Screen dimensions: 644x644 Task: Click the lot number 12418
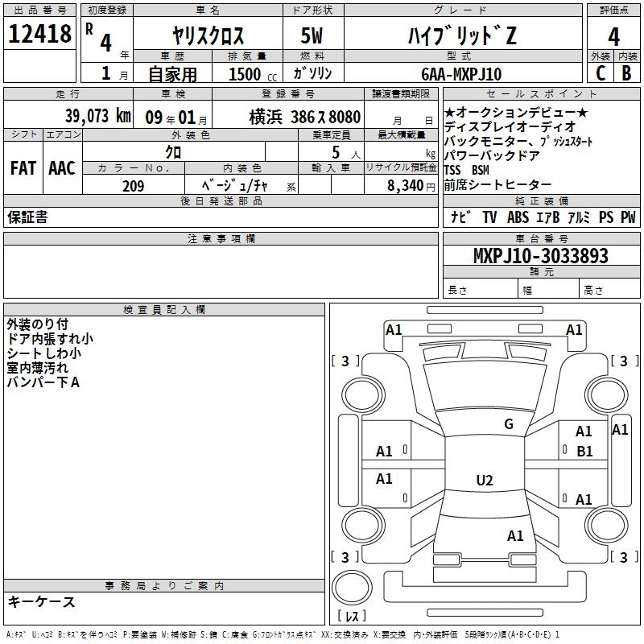39,34
